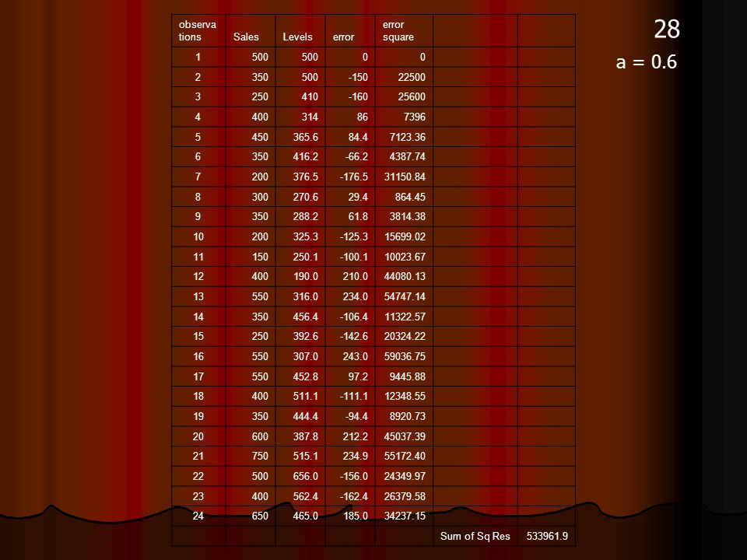
Task: Click error square value 3814.38
Action: (407, 217)
